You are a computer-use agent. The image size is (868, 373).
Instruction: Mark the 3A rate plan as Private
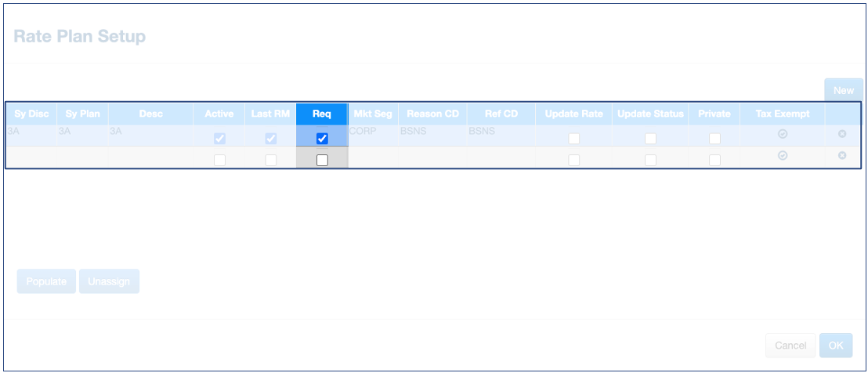(x=714, y=139)
